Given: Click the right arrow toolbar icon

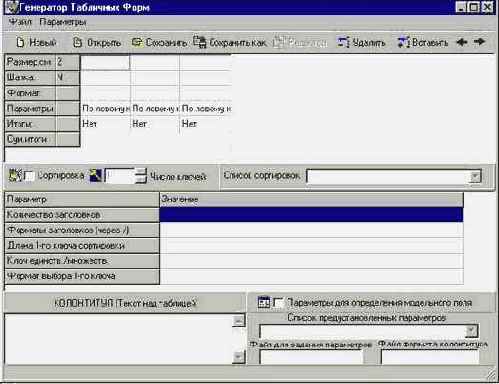Looking at the screenshot, I should [479, 42].
